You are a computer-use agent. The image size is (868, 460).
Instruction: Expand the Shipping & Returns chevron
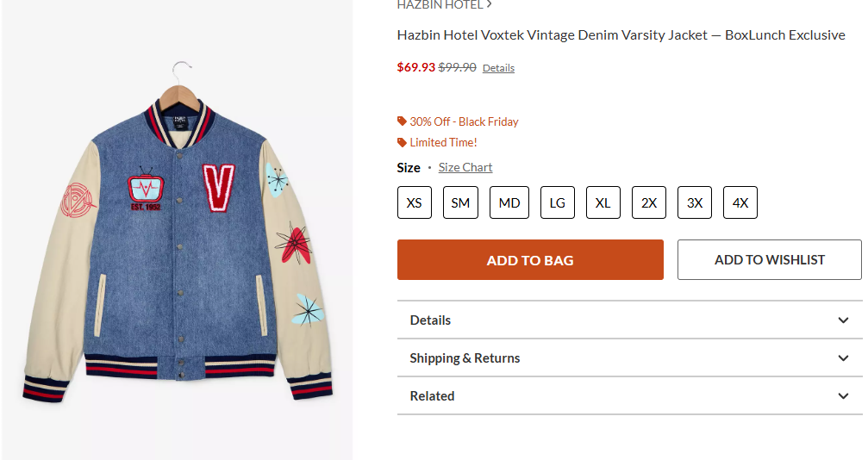[x=843, y=358]
